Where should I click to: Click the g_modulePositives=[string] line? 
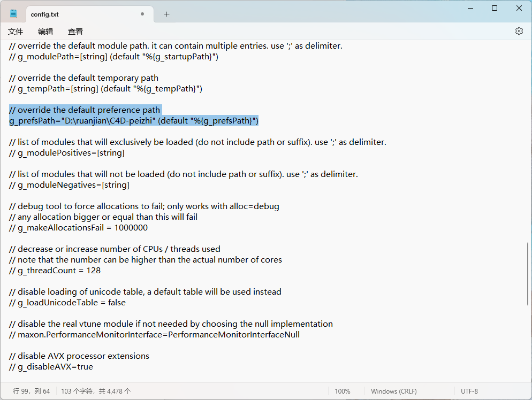[67, 153]
